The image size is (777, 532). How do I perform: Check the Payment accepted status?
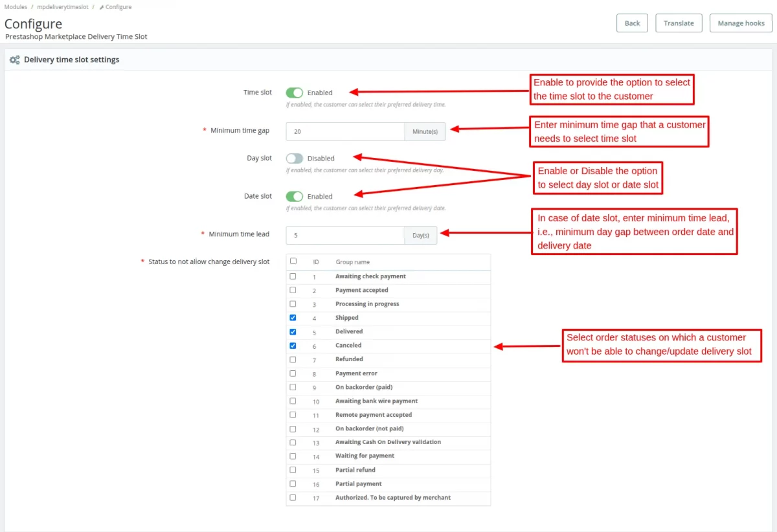[293, 289]
